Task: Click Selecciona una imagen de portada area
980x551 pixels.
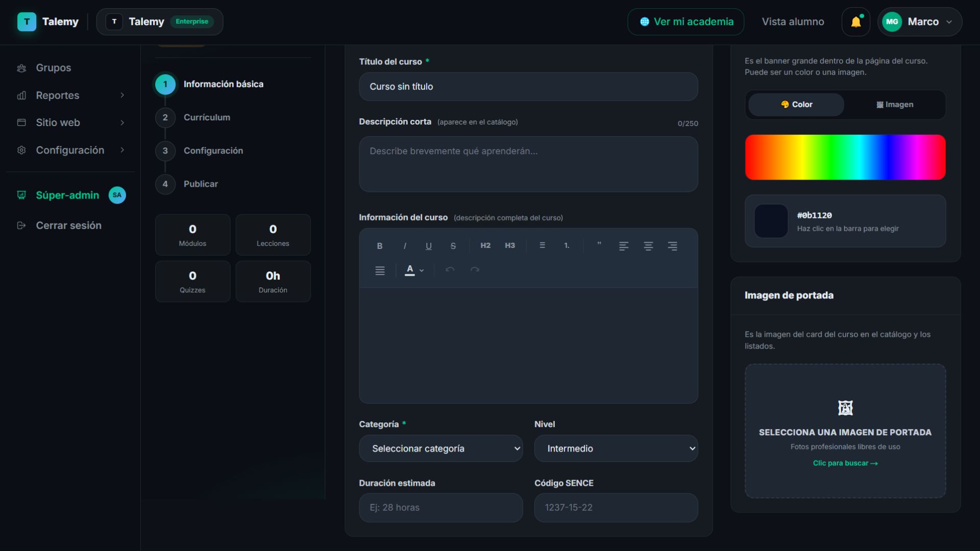Action: pos(845,431)
